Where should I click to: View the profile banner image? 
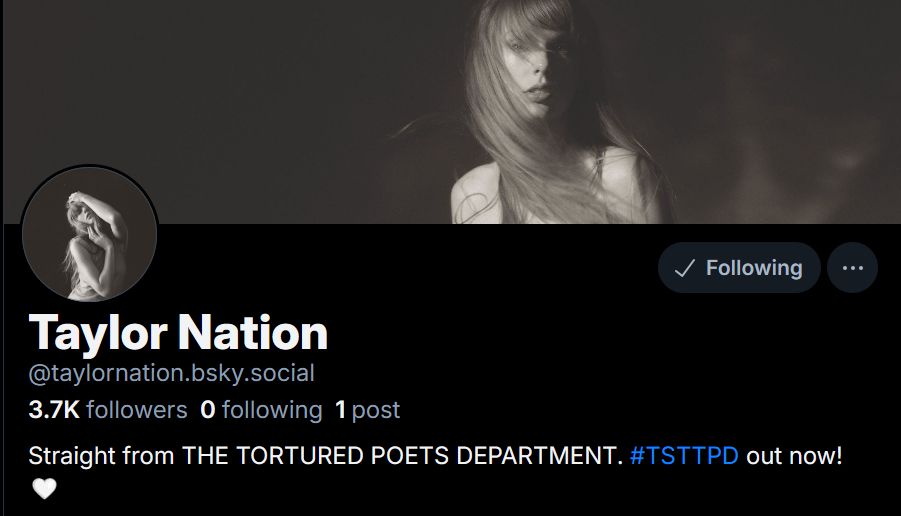(x=452, y=111)
